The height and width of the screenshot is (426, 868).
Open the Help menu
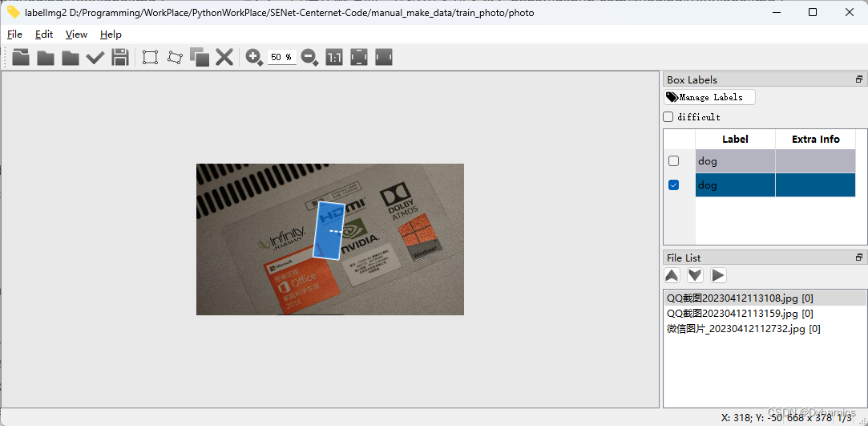(111, 34)
